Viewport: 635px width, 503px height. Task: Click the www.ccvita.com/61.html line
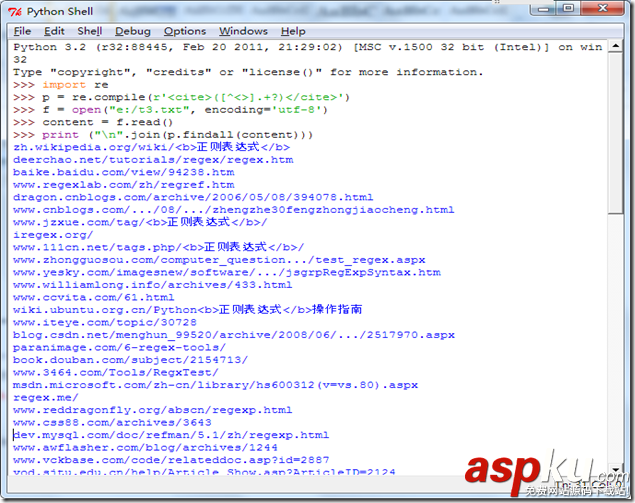(x=94, y=298)
